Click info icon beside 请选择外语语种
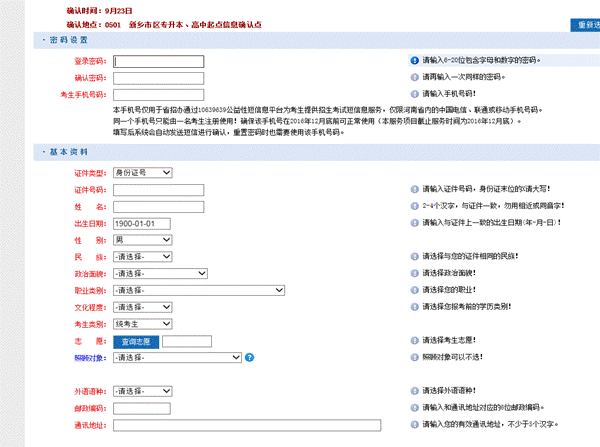 click(x=414, y=391)
